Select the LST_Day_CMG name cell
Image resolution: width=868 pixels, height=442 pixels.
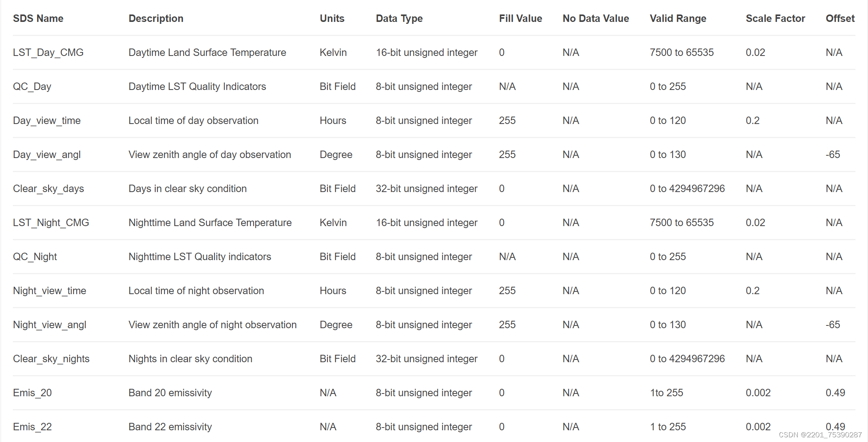point(48,52)
